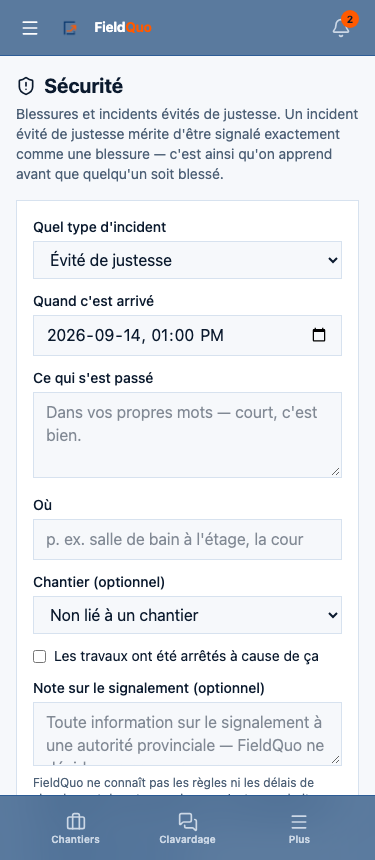Click the FieldQuo logo icon
This screenshot has width=375, height=860.
click(70, 27)
